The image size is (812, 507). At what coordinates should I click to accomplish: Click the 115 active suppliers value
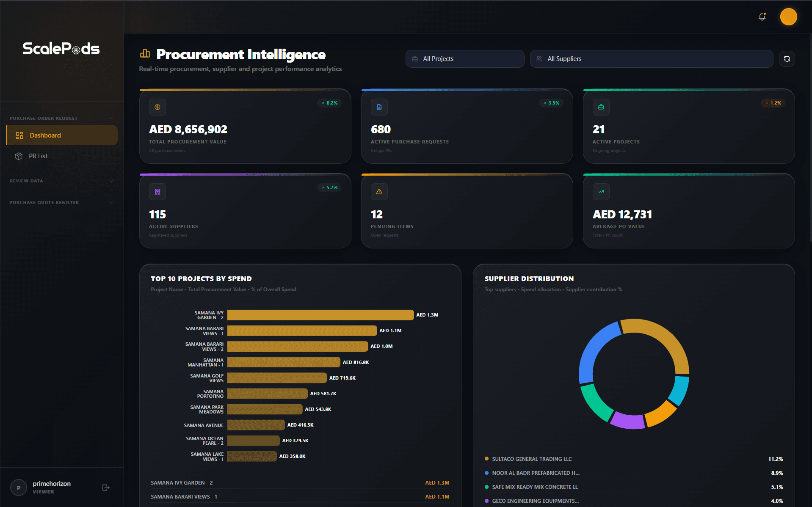tap(157, 215)
